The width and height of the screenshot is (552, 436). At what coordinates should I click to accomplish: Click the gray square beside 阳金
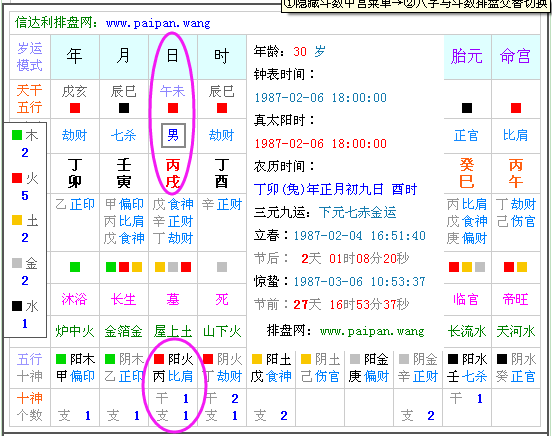[355, 359]
